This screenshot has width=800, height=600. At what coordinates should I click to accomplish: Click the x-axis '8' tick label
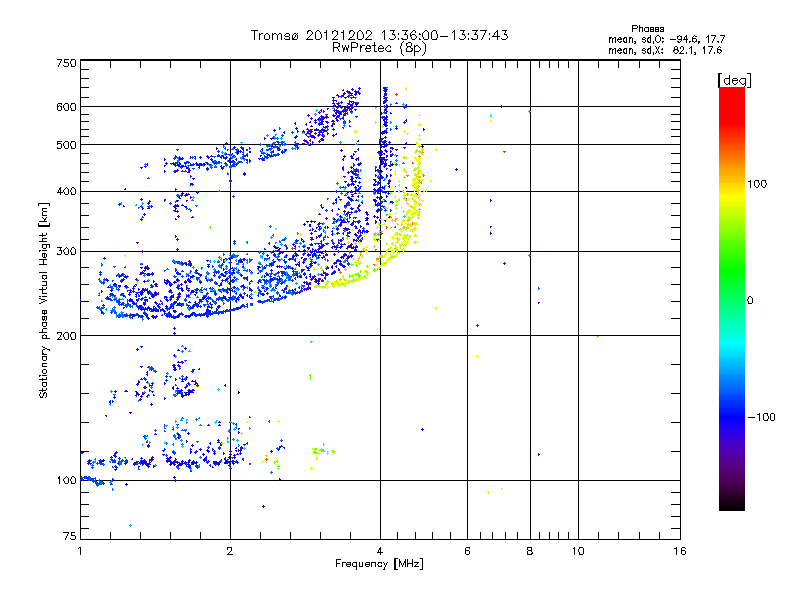pyautogui.click(x=530, y=551)
